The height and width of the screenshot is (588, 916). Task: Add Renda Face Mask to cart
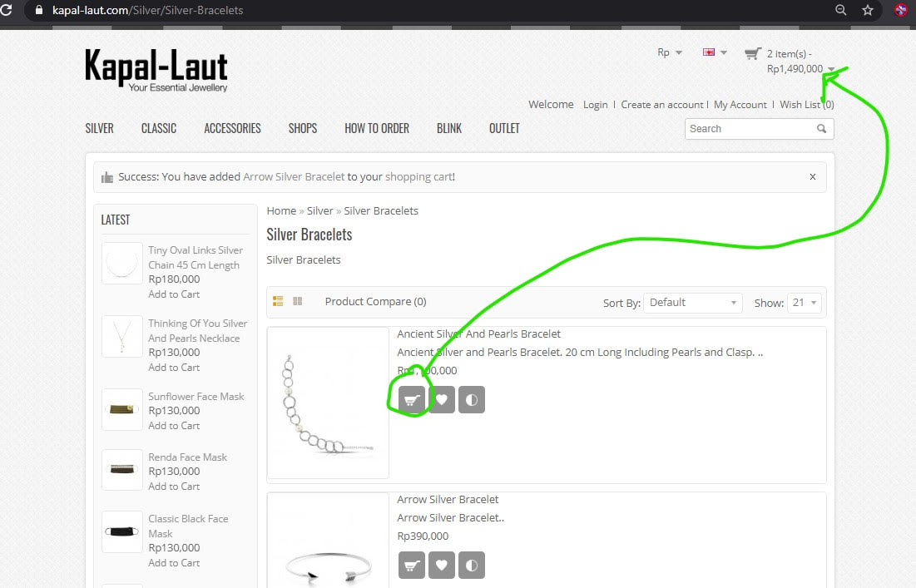174,487
